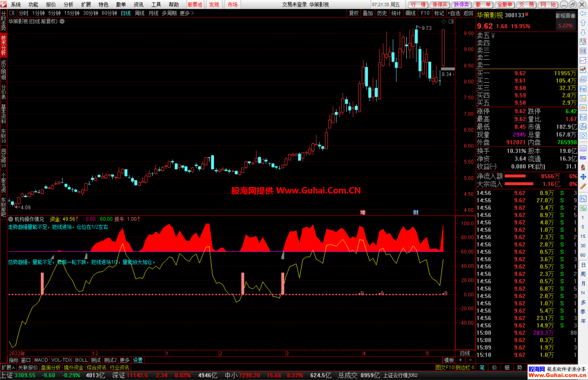The width and height of the screenshot is (588, 380).
Task: Select the 季 quarterly period in right sidebar
Action: point(583,311)
